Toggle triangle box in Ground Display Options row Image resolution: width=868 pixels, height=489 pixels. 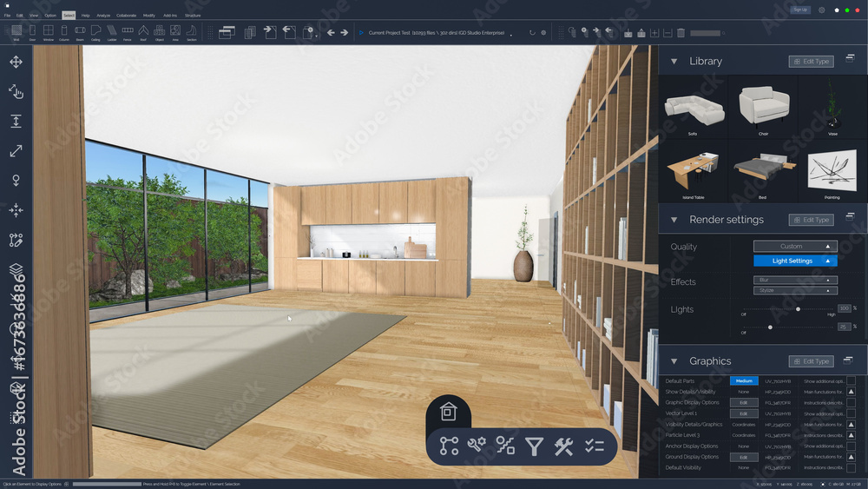851,457
